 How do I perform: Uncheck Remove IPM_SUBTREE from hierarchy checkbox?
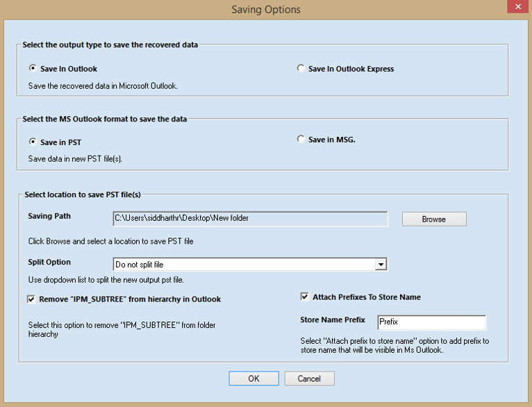pos(31,299)
